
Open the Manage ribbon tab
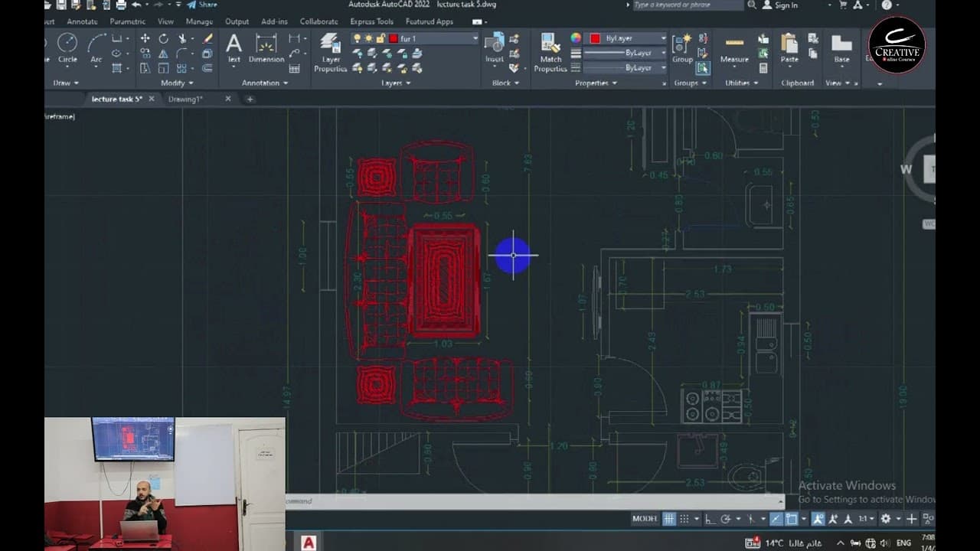[199, 21]
